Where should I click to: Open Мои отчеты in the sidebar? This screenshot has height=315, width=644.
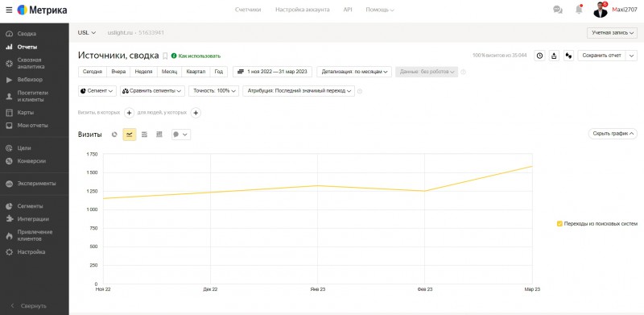32,126
